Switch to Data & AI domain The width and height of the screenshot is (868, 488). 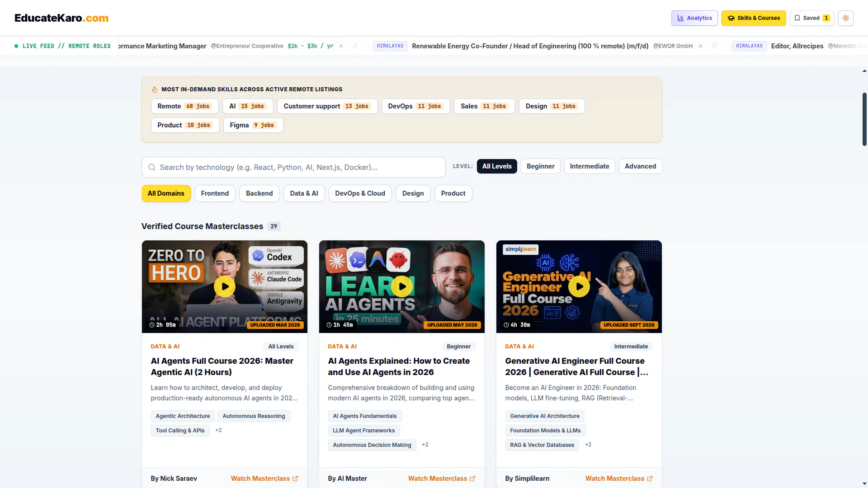click(304, 193)
